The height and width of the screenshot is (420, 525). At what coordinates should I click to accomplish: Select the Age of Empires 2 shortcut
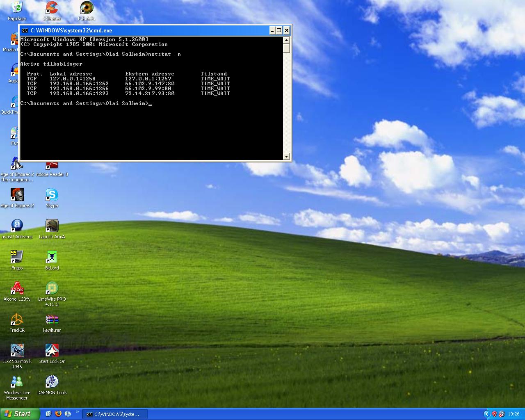click(x=17, y=198)
